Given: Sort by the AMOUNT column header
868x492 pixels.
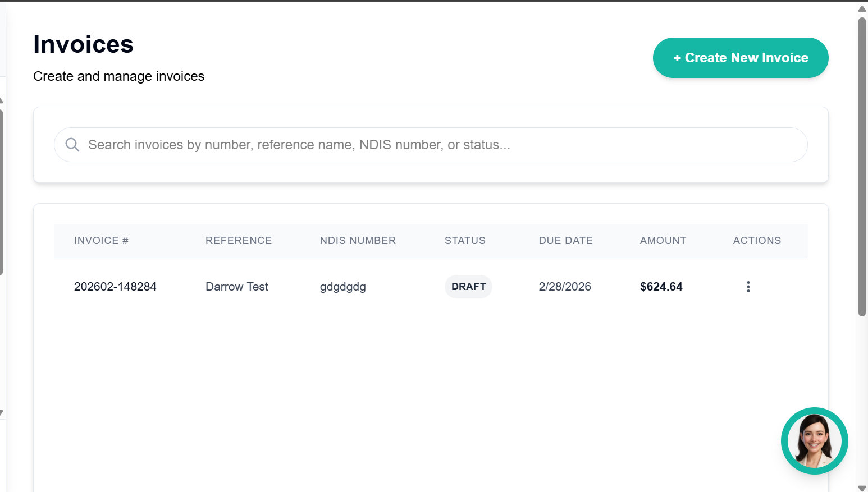Looking at the screenshot, I should (x=663, y=240).
